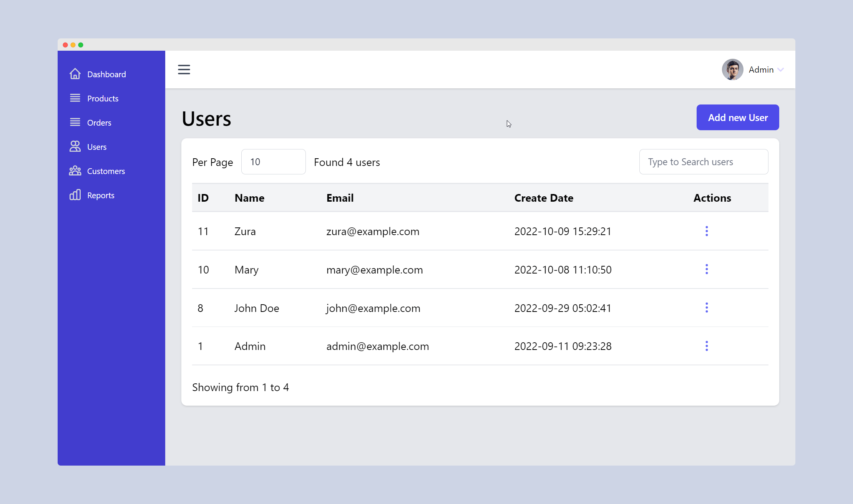This screenshot has width=853, height=504.
Task: Expand the Admin dropdown chevron
Action: 780,70
